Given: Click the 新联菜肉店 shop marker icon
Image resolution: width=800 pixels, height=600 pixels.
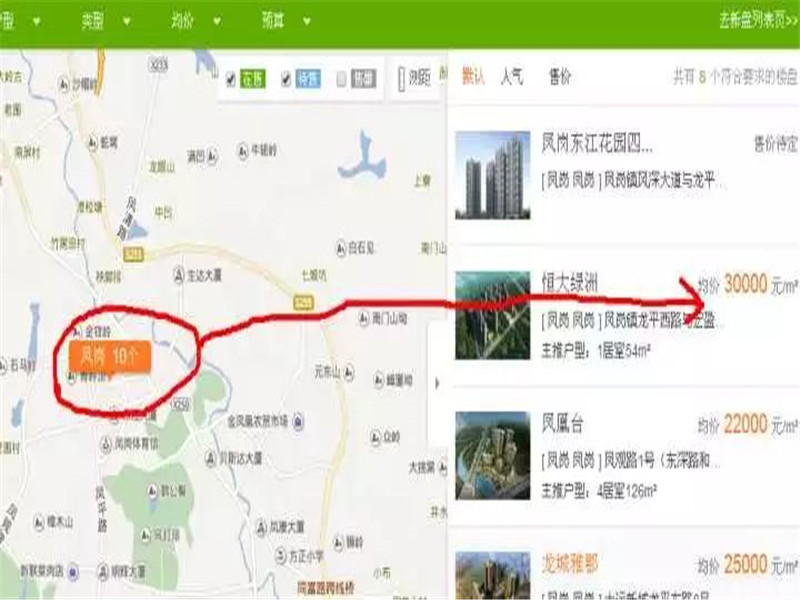Looking at the screenshot, I should click(x=73, y=571).
